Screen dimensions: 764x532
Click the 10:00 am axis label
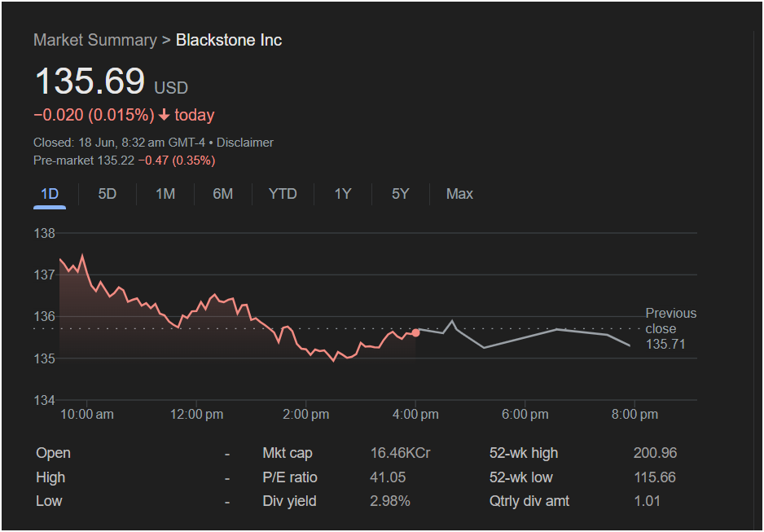click(86, 415)
